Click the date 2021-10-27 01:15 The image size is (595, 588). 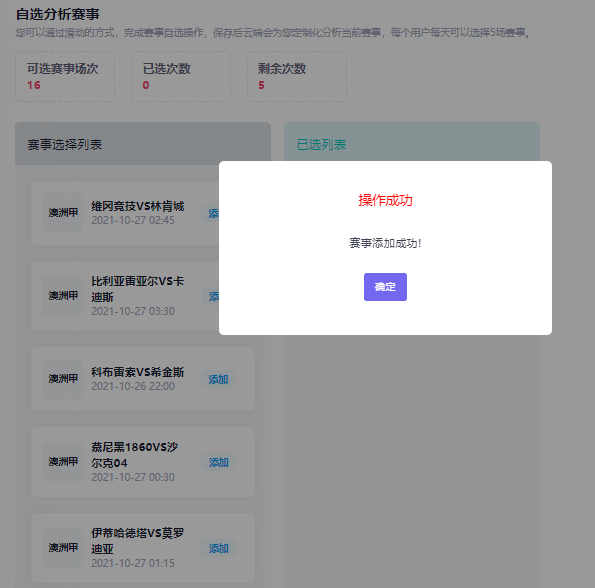(x=133, y=563)
